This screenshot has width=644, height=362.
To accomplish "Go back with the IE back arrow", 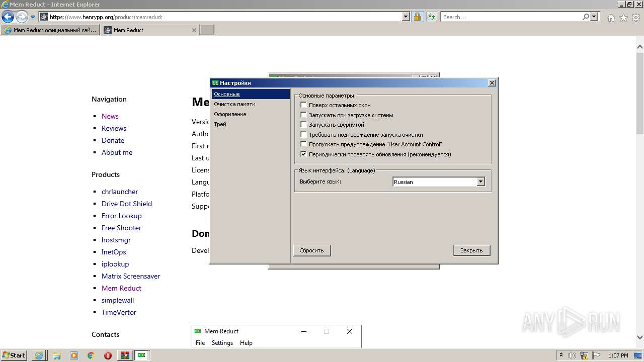I will (x=8, y=17).
